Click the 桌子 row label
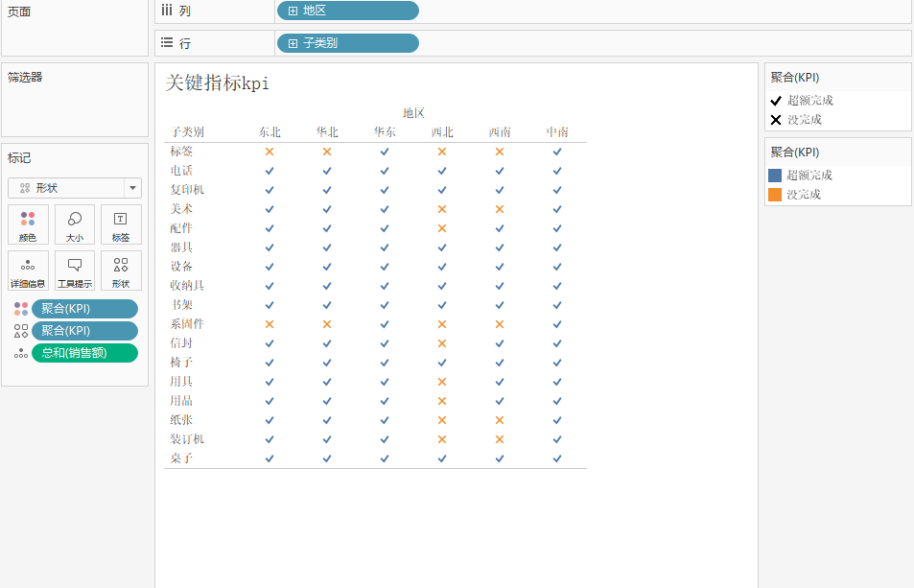This screenshot has height=588, width=914. tap(181, 459)
